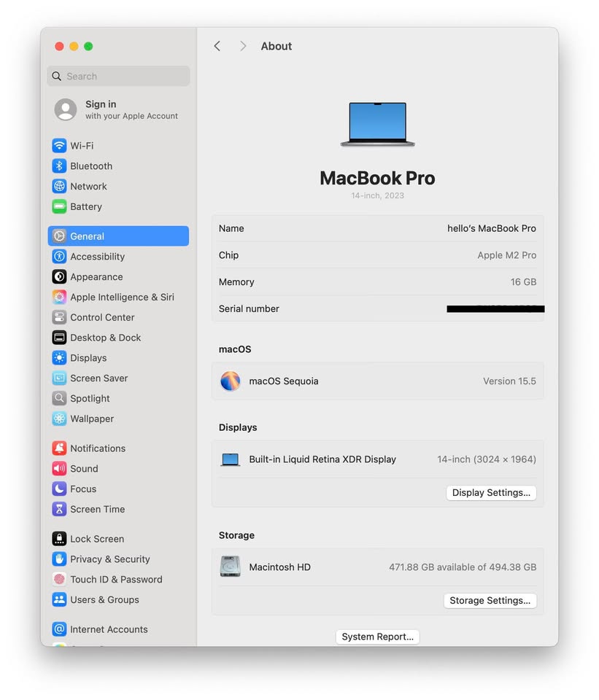Click the MacBook Pro heading

click(377, 178)
